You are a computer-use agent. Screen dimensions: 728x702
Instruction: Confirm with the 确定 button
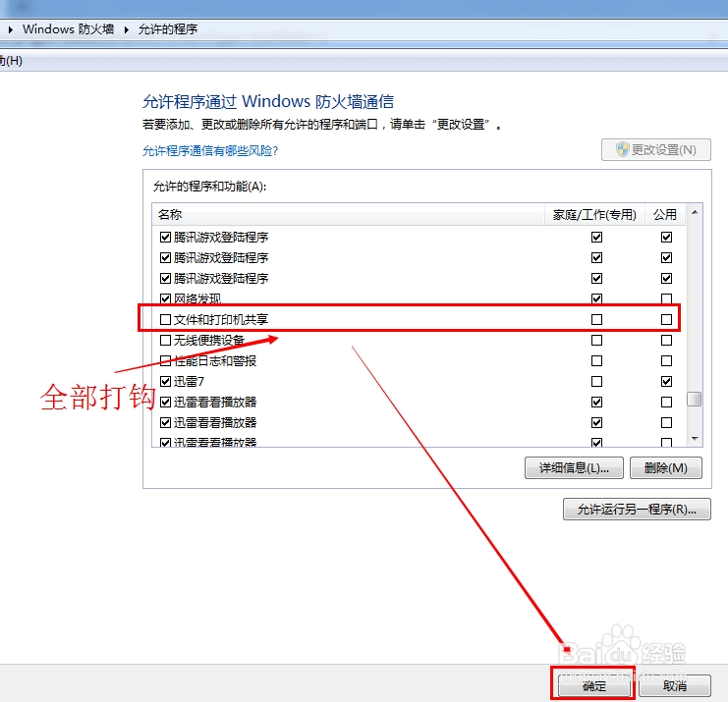coord(593,685)
